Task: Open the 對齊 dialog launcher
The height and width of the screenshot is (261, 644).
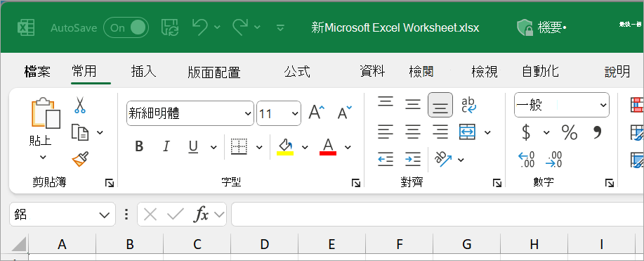Action: click(497, 183)
